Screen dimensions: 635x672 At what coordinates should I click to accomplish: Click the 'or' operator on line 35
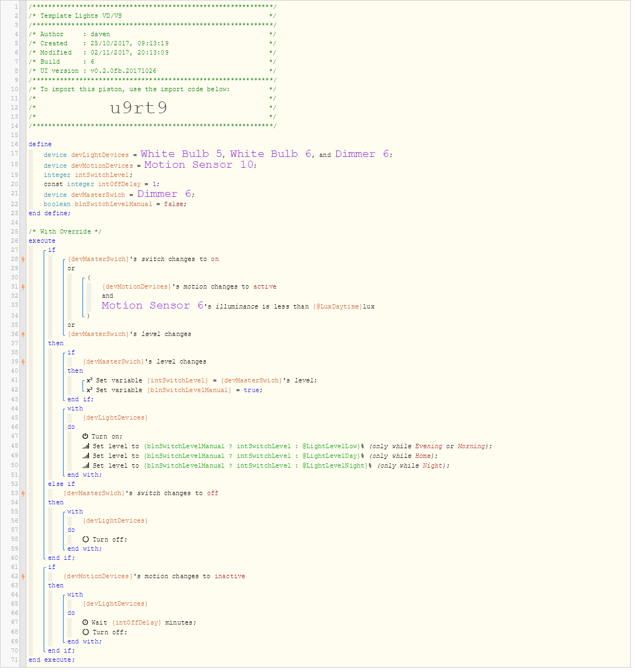71,325
